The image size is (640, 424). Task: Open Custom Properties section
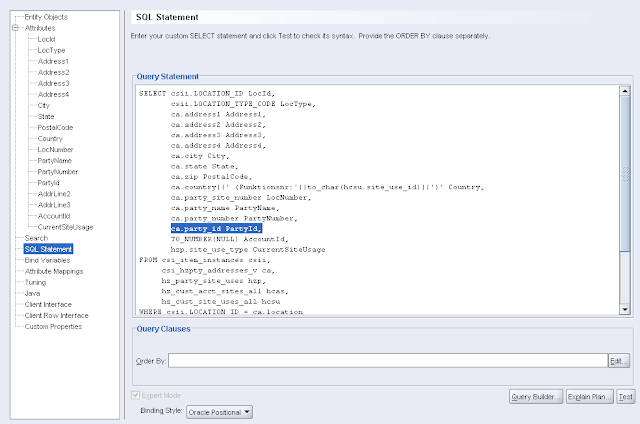point(54,326)
